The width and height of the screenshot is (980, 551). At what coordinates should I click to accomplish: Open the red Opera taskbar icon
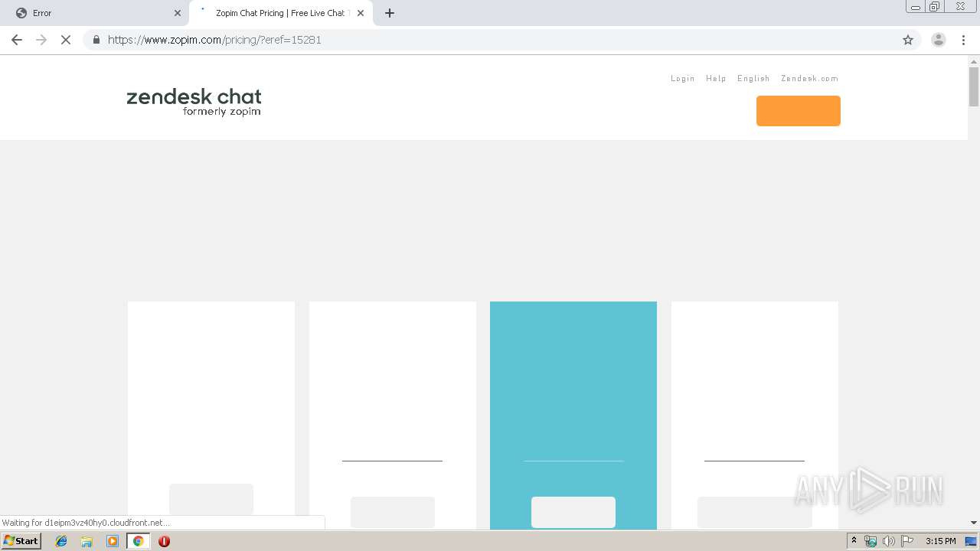164,541
